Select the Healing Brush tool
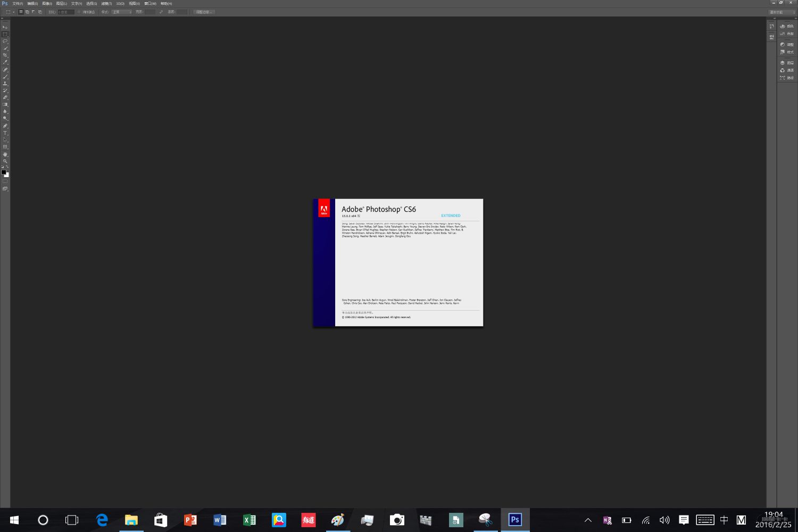Viewport: 798px width, 532px height. (5, 70)
